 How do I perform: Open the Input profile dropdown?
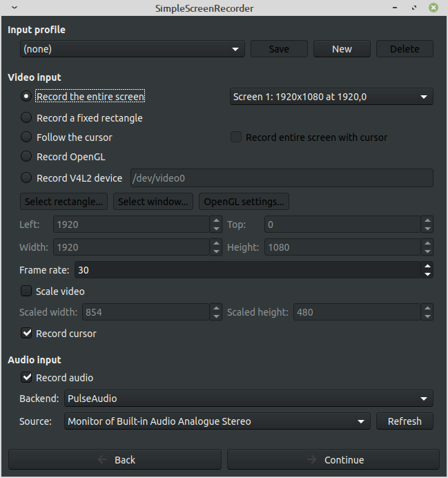coord(132,49)
